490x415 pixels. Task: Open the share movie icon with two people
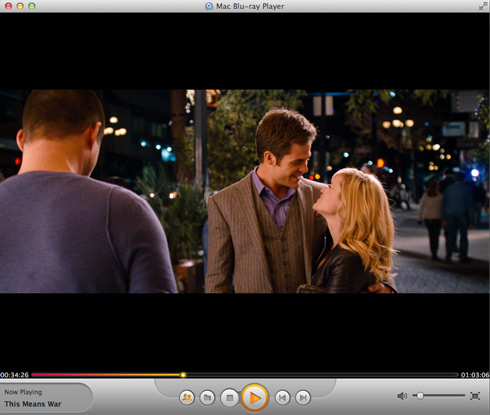click(187, 398)
